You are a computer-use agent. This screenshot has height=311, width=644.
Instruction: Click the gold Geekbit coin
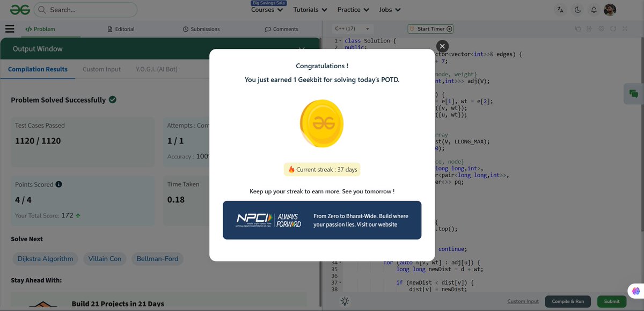pyautogui.click(x=321, y=124)
